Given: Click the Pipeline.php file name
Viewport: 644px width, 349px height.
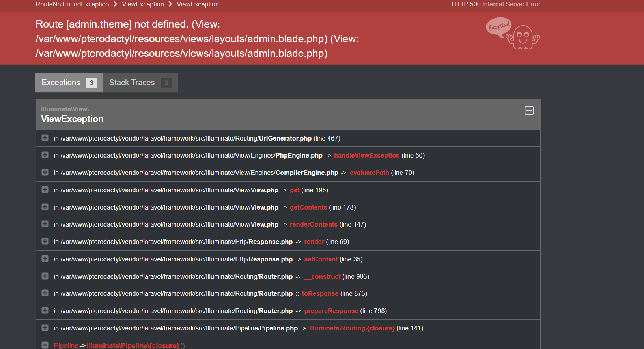Looking at the screenshot, I should [x=278, y=328].
